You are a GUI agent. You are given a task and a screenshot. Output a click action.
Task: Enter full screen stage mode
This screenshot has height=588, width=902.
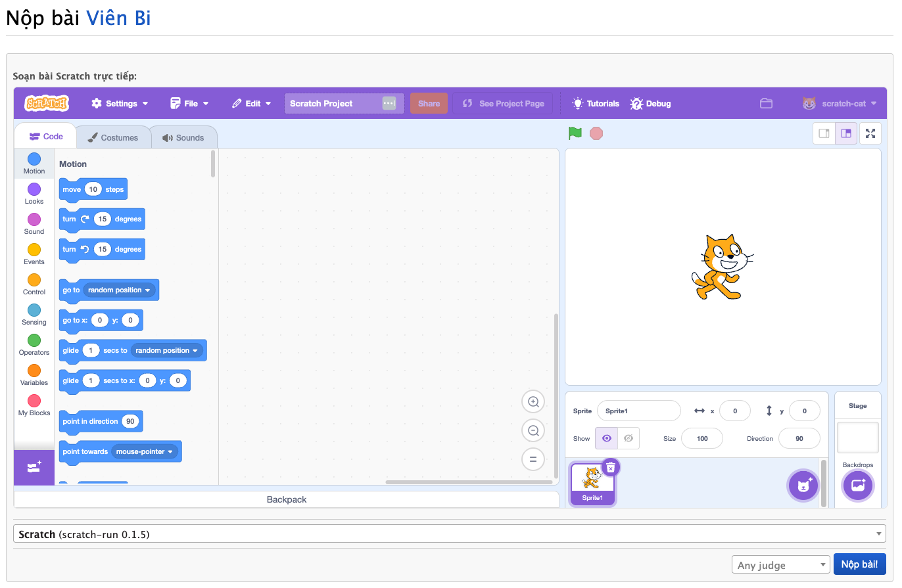[x=870, y=133]
